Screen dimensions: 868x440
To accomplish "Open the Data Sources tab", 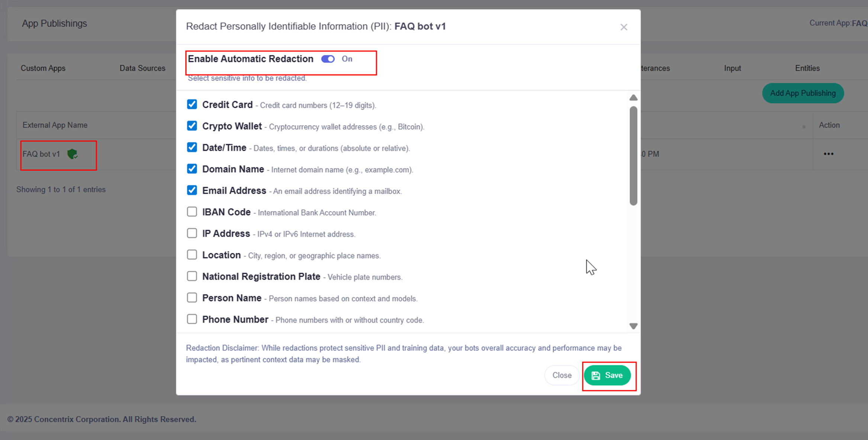I will click(x=142, y=68).
